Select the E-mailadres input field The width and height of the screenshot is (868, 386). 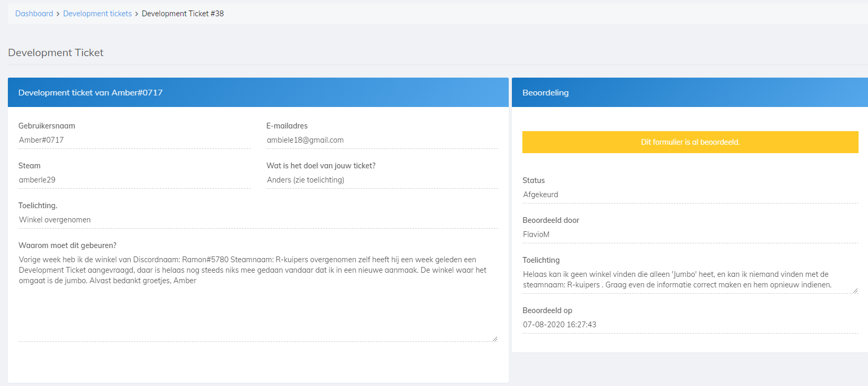coord(382,140)
